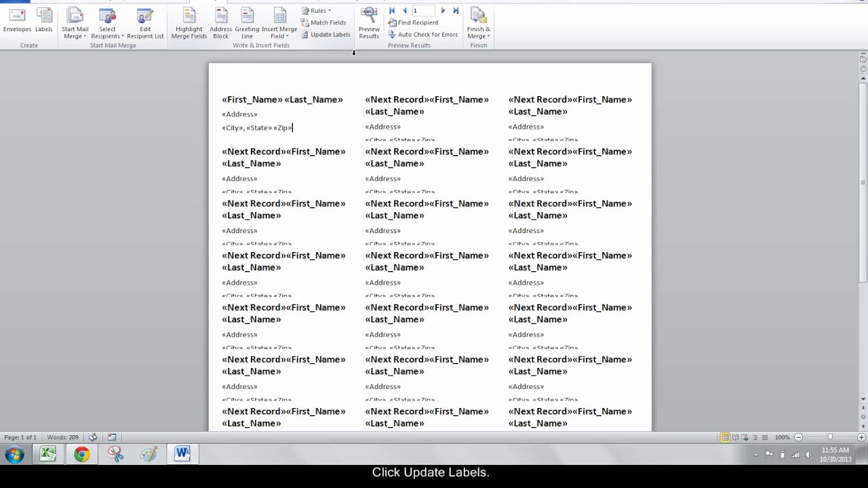
Task: Enable Web Layout view
Action: coord(745,437)
